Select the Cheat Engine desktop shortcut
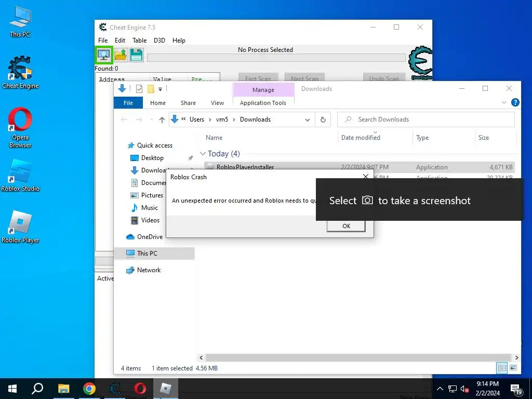532x399 pixels. [20, 72]
